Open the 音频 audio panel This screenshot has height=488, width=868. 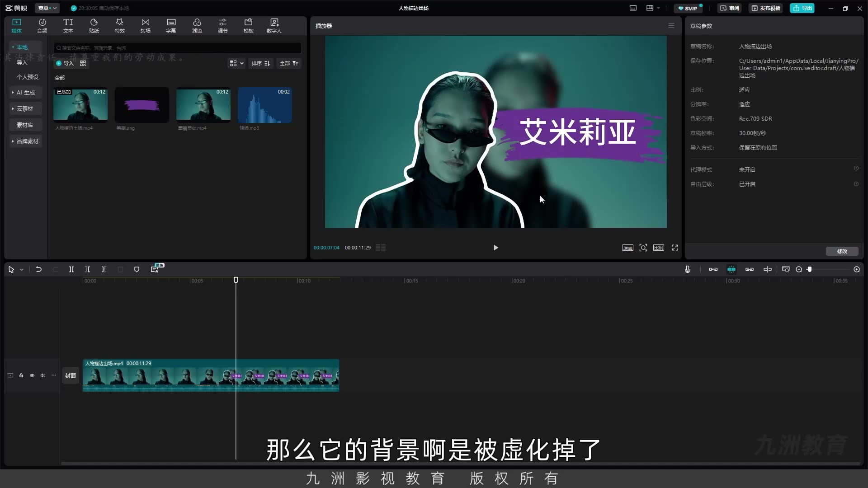coord(42,26)
